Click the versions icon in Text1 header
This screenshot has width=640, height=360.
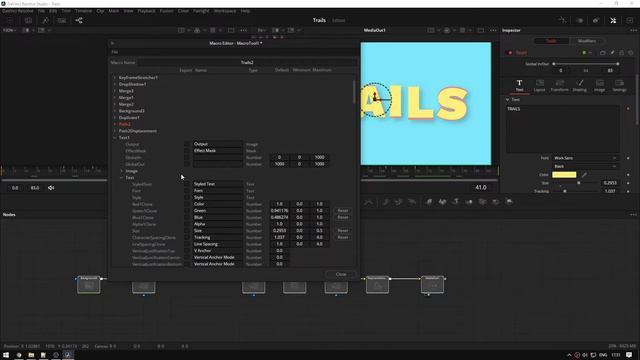click(603, 53)
